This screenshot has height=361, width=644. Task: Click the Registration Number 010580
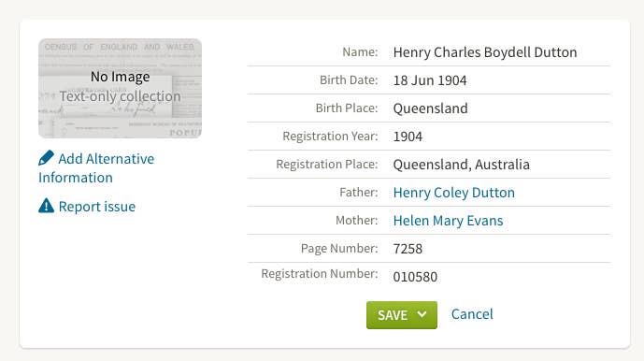point(415,277)
